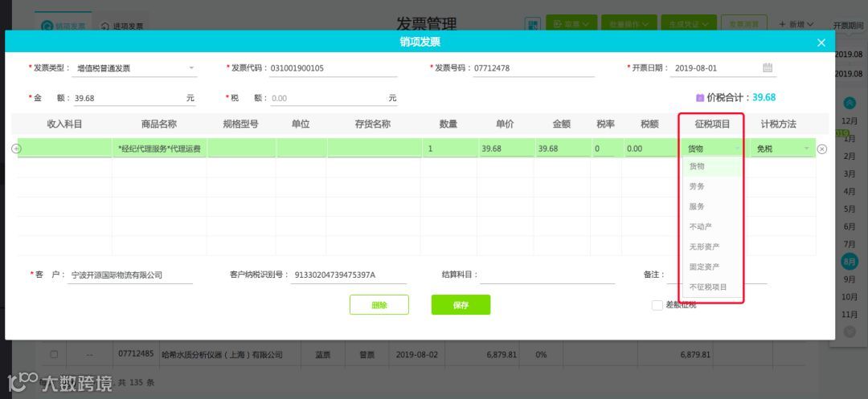Viewport: 868px width, 399px height.
Task: Select 货物 from the dropdown list
Action: click(712, 166)
